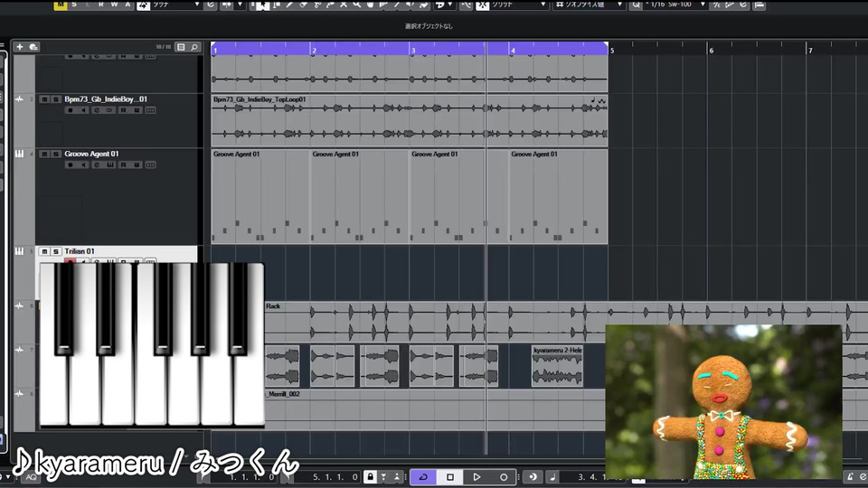Viewport: 868px width, 488px height.
Task: Click the Rack audio event label
Action: click(273, 306)
